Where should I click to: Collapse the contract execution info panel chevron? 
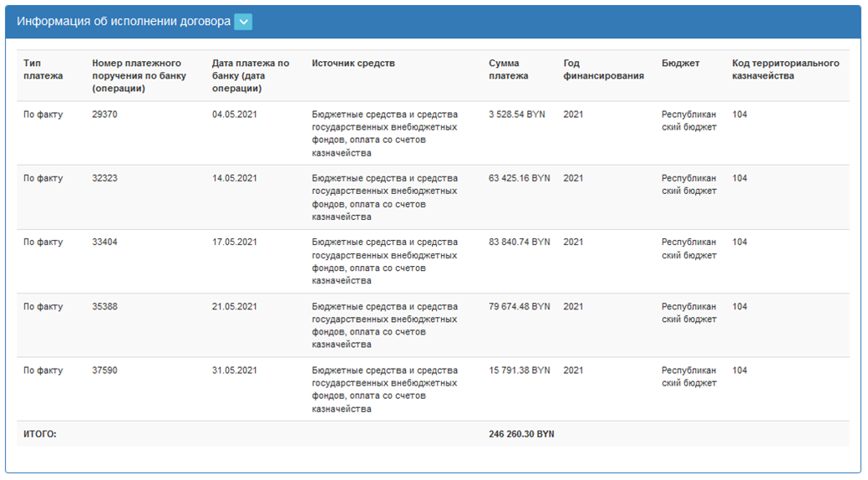pos(243,23)
